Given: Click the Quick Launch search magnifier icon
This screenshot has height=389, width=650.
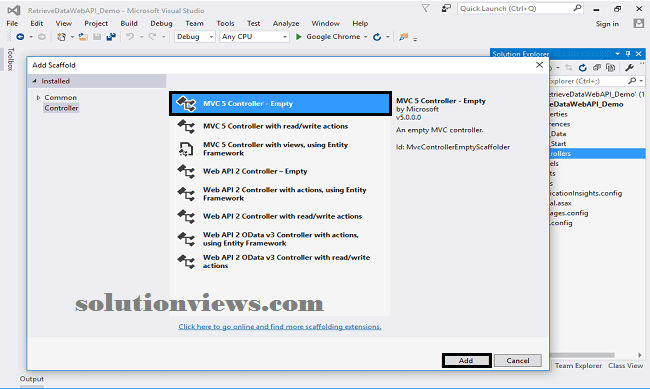Looking at the screenshot, I should pyautogui.click(x=577, y=8).
